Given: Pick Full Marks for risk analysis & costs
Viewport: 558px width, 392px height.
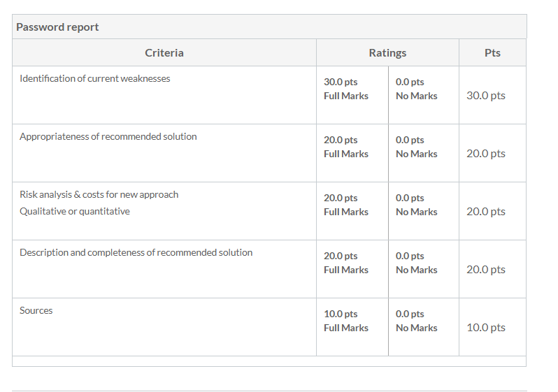Looking at the screenshot, I should (x=352, y=211).
